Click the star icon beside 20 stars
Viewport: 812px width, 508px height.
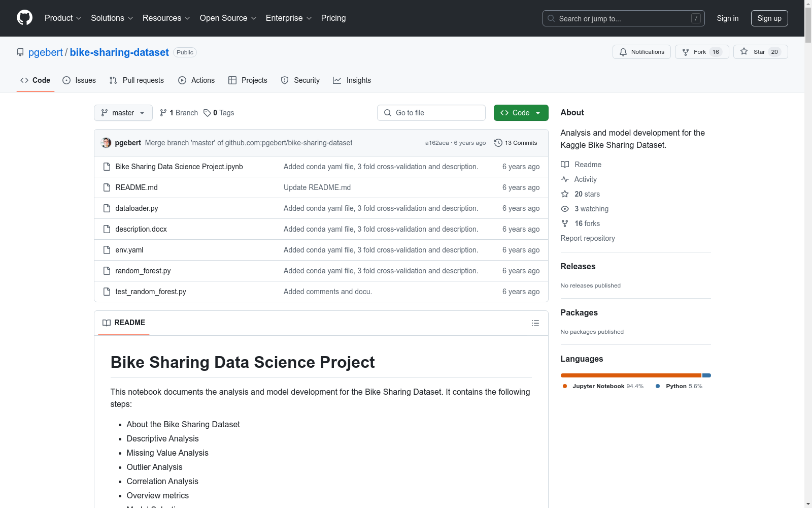coord(565,194)
